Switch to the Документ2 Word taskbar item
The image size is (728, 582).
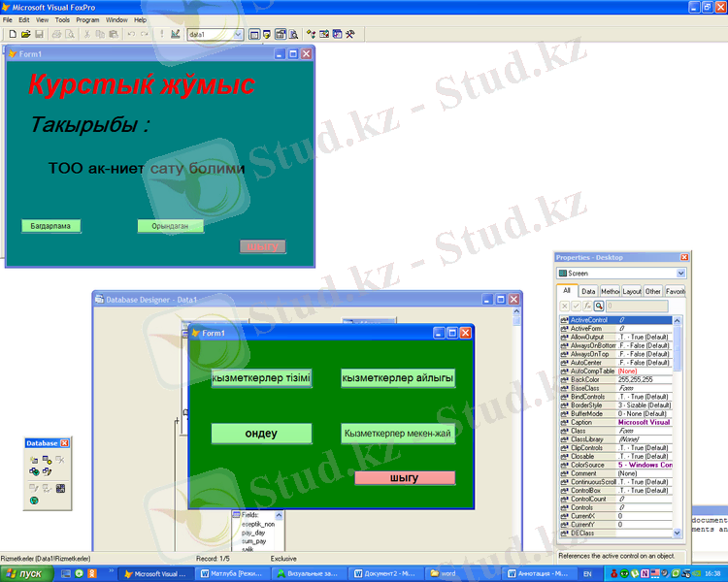(x=384, y=574)
